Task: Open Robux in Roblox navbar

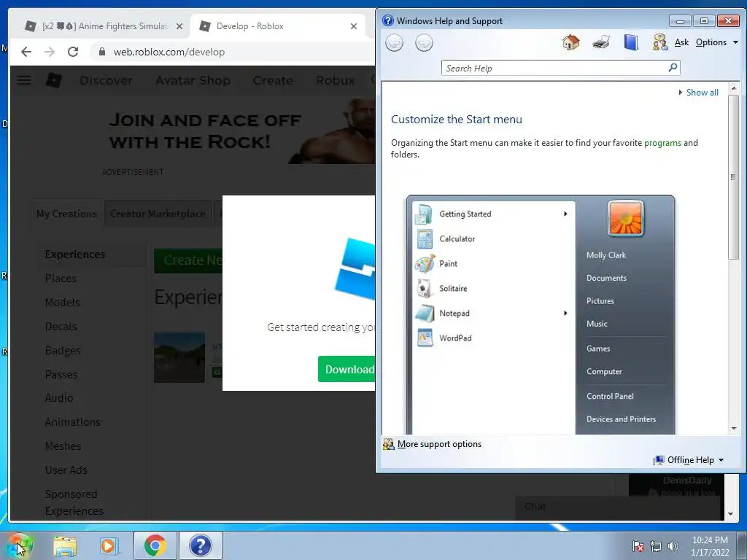Action: (x=335, y=80)
